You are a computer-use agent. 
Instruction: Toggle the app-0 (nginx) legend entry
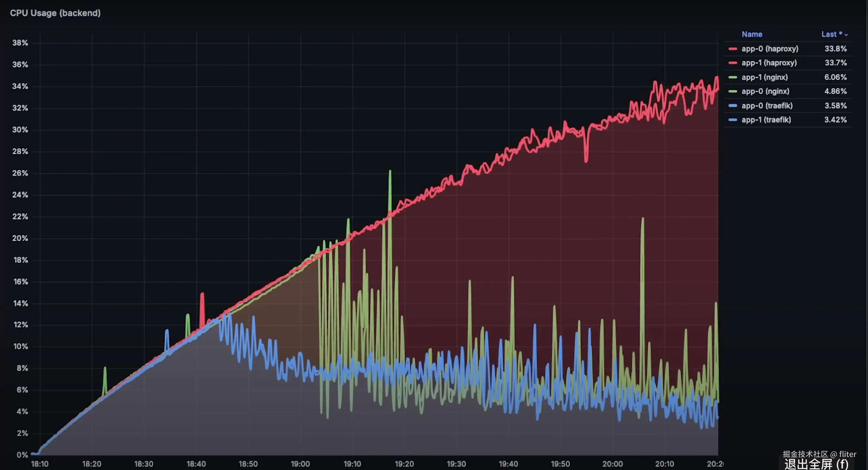tap(765, 92)
